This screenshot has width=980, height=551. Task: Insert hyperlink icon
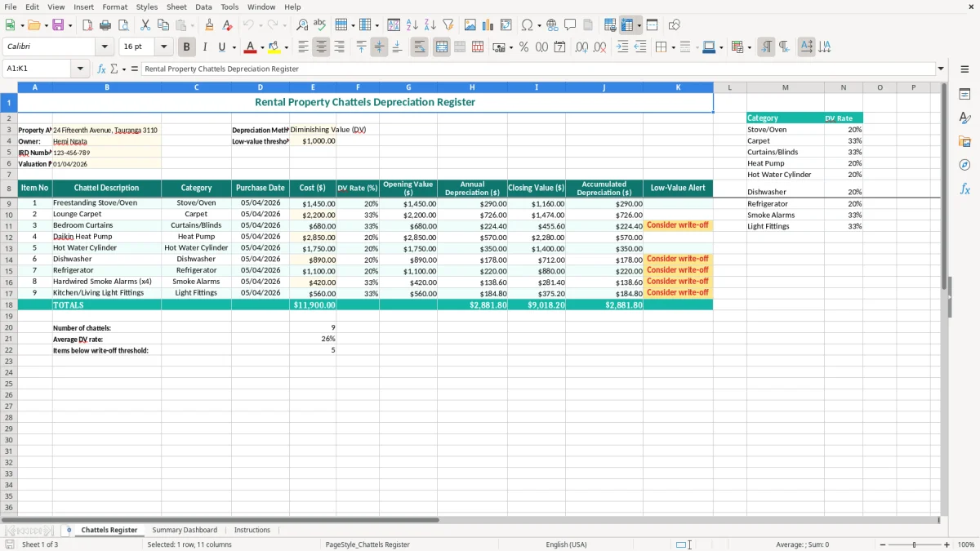(552, 25)
